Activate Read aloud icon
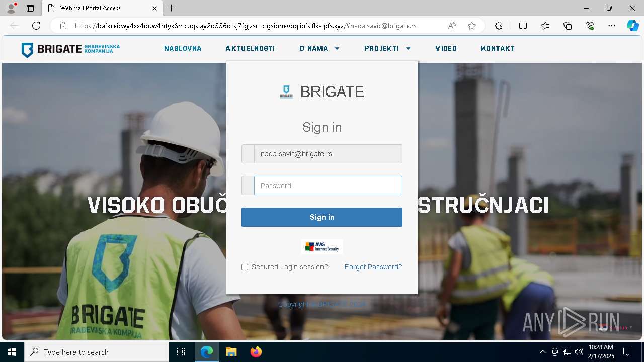The image size is (644, 362). coord(452,26)
